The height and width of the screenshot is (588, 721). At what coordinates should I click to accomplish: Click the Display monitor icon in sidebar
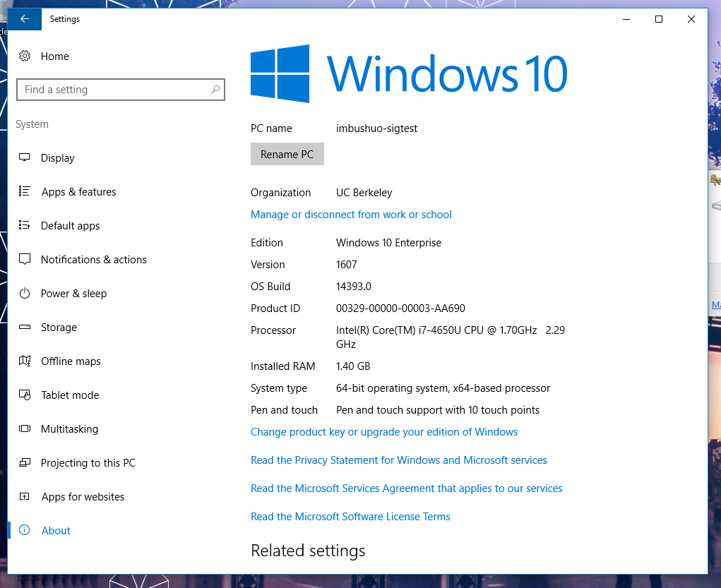pos(24,157)
